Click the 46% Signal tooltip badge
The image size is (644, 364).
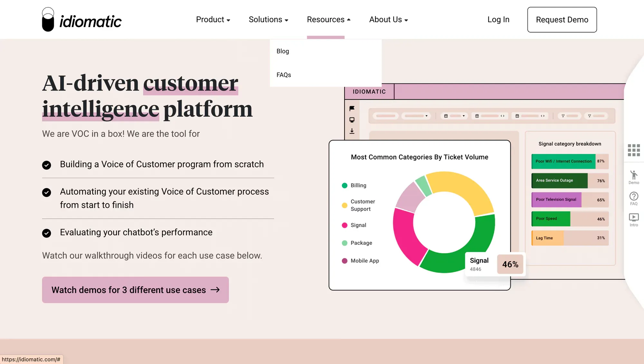point(510,264)
